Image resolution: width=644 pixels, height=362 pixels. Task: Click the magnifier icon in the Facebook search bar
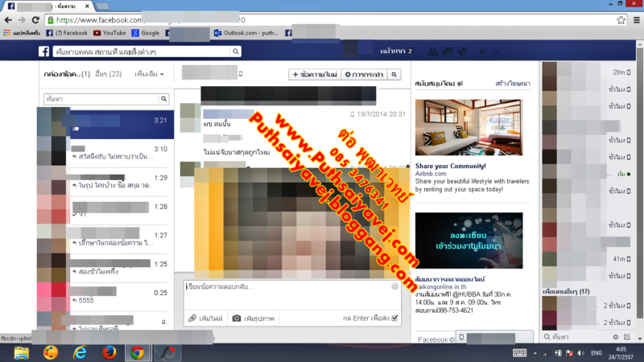tap(234, 51)
